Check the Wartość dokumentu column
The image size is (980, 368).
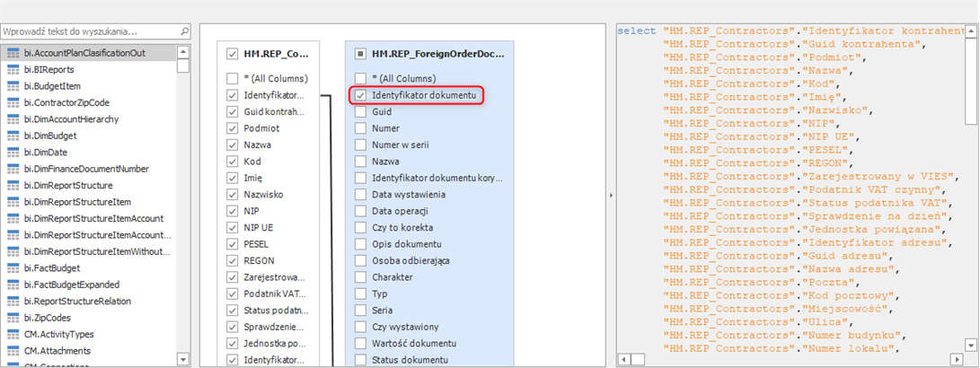[x=360, y=344]
